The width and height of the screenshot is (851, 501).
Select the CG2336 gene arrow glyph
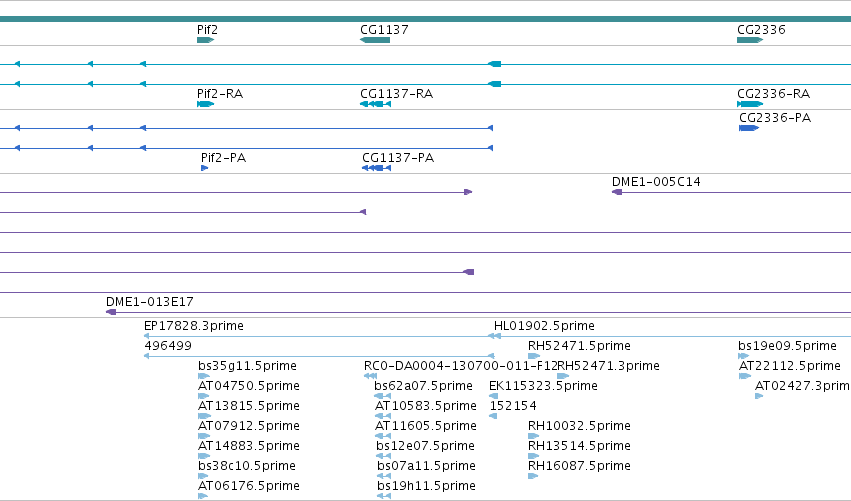tap(750, 40)
